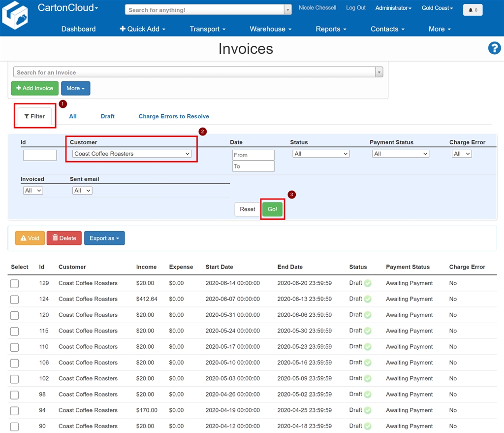Click green check icon for invoice 129
The width and height of the screenshot is (504, 433).
(x=368, y=283)
